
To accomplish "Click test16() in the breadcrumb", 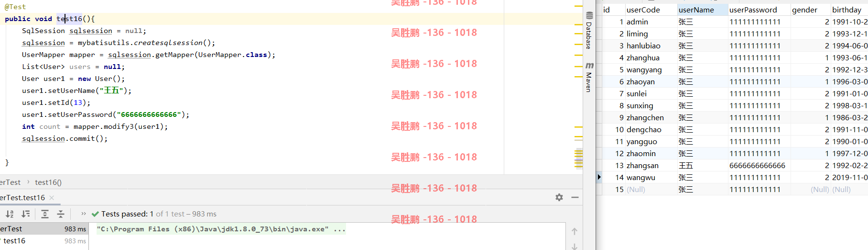I will 48,182.
